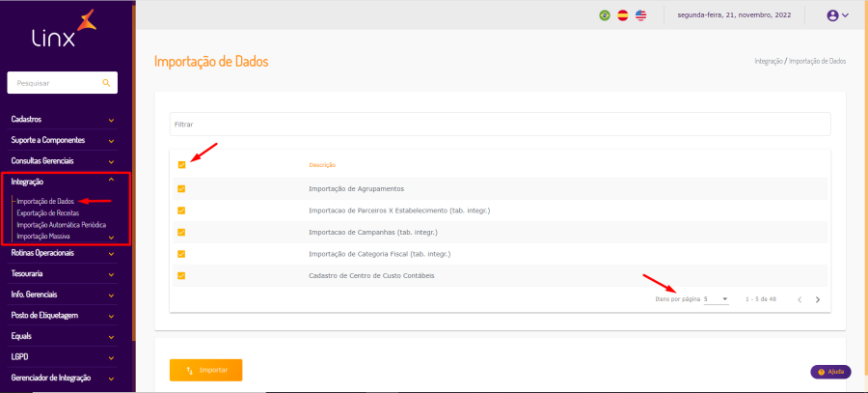Expand Consultas Gerenciais menu
This screenshot has height=393, width=868.
coord(63,161)
